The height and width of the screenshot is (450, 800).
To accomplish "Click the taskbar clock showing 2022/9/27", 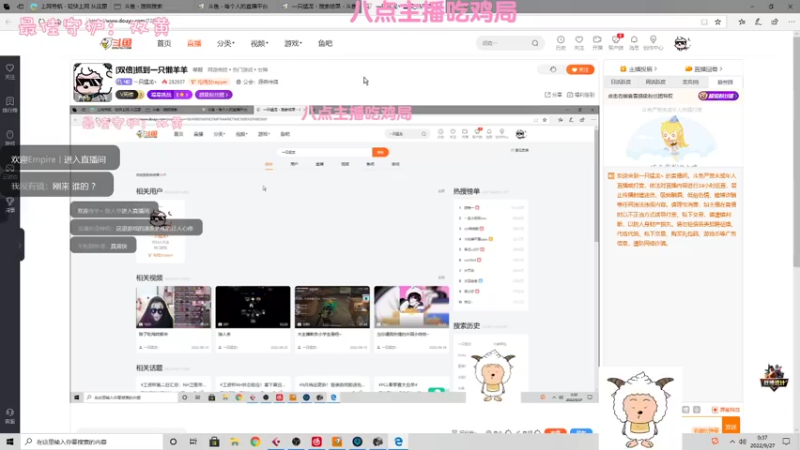I will click(763, 441).
